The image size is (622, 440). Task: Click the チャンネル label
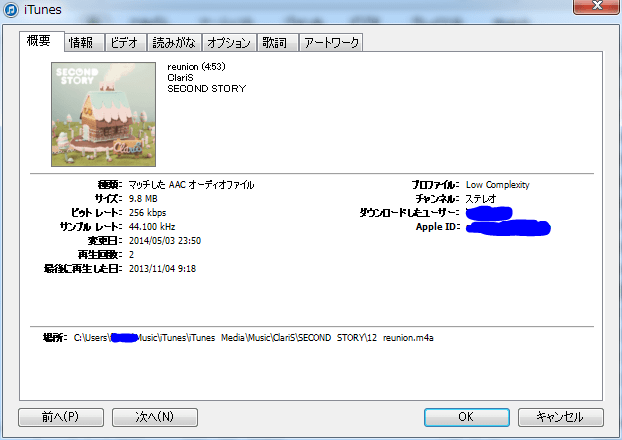438,199
